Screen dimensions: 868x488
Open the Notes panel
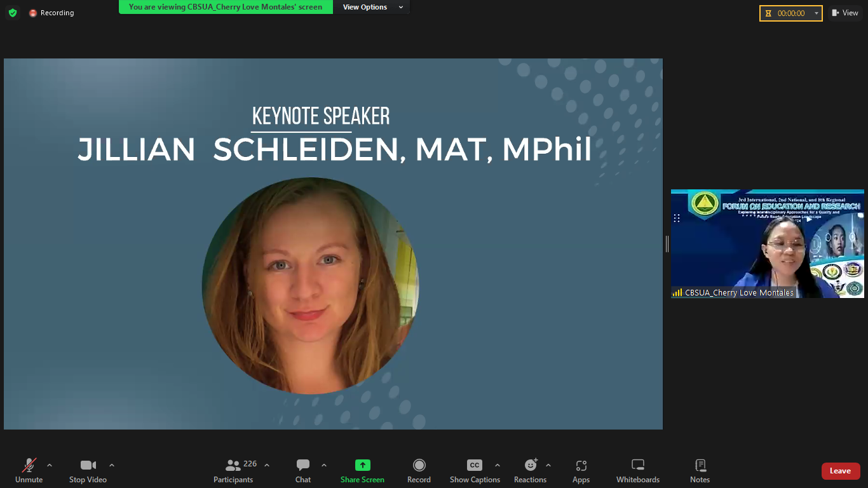tap(700, 471)
